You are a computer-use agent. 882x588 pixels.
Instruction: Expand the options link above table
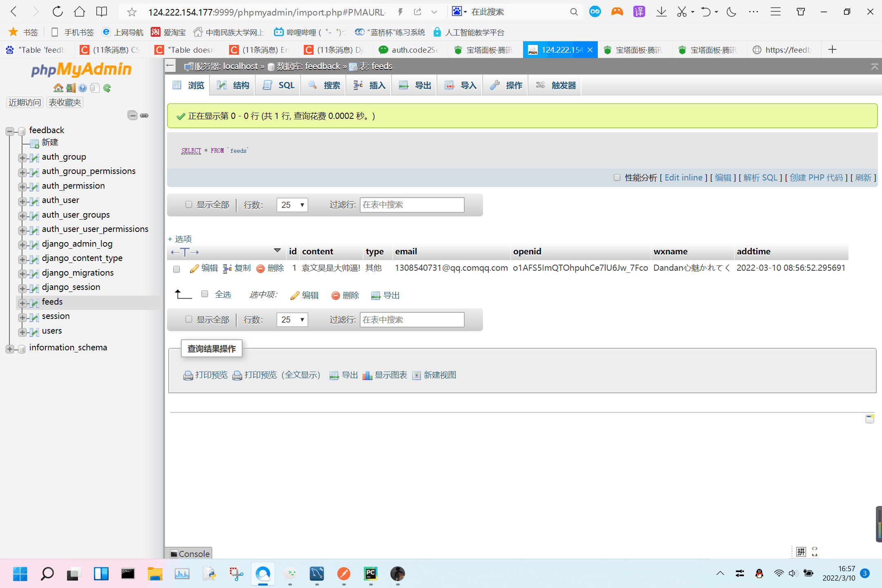pyautogui.click(x=180, y=239)
